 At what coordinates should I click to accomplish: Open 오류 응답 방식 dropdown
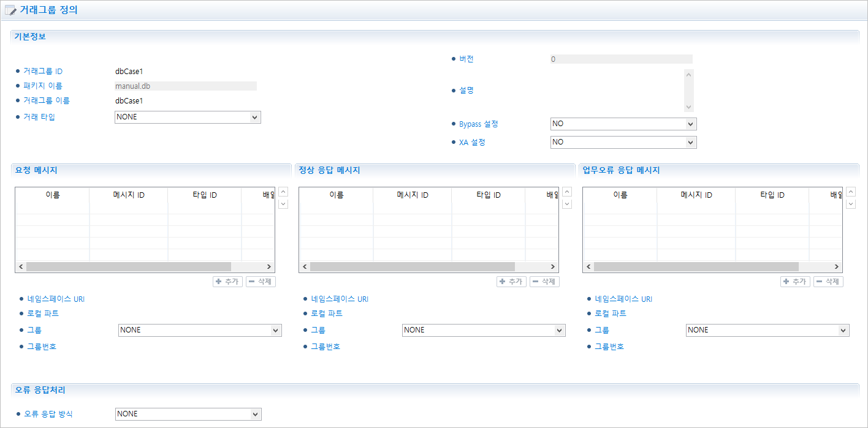tap(188, 414)
